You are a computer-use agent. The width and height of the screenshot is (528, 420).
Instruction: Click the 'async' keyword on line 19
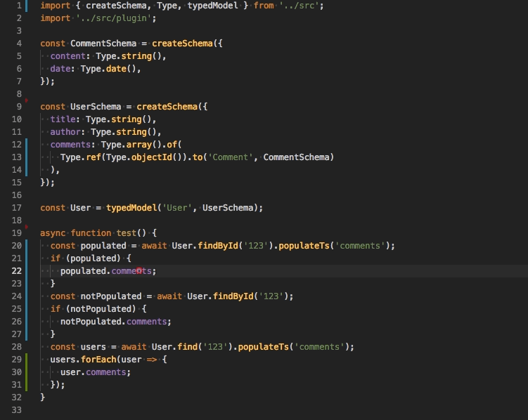click(x=53, y=233)
